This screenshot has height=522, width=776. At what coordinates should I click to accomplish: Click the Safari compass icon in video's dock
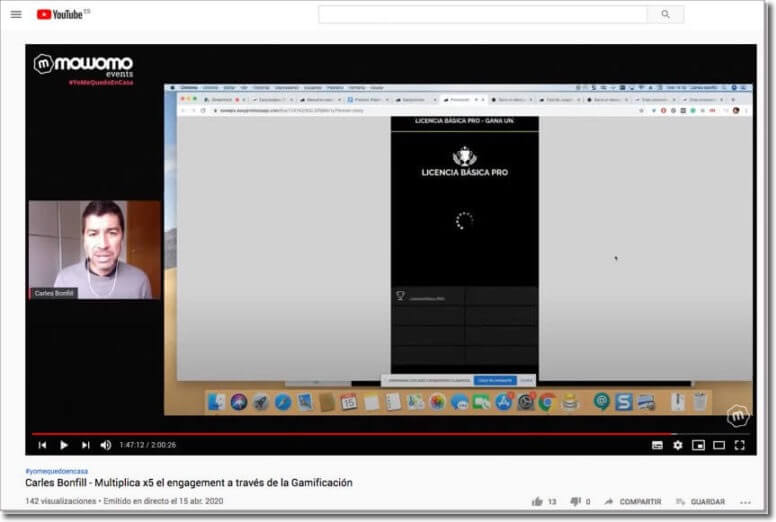[x=283, y=402]
